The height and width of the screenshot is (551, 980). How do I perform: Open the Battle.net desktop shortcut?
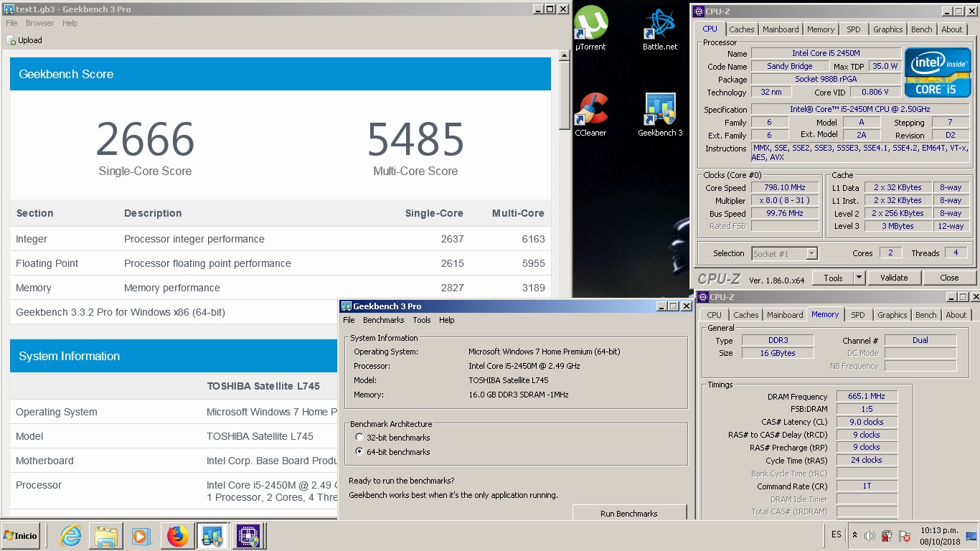tap(659, 29)
